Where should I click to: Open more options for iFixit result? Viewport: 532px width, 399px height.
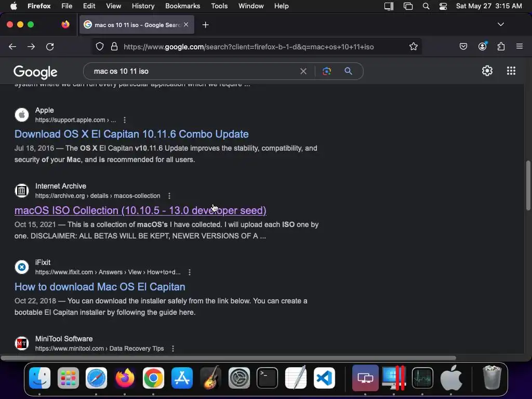tap(190, 272)
